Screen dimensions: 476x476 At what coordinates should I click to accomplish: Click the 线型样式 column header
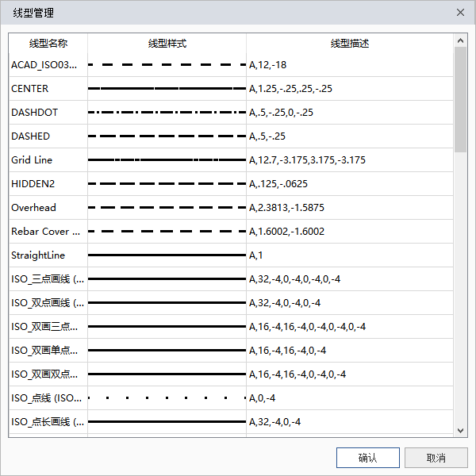167,44
